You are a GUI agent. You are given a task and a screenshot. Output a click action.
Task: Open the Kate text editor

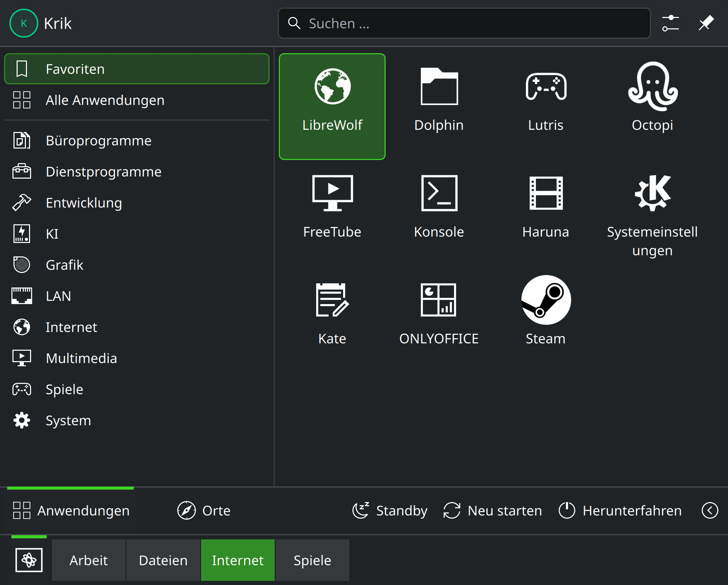click(332, 311)
